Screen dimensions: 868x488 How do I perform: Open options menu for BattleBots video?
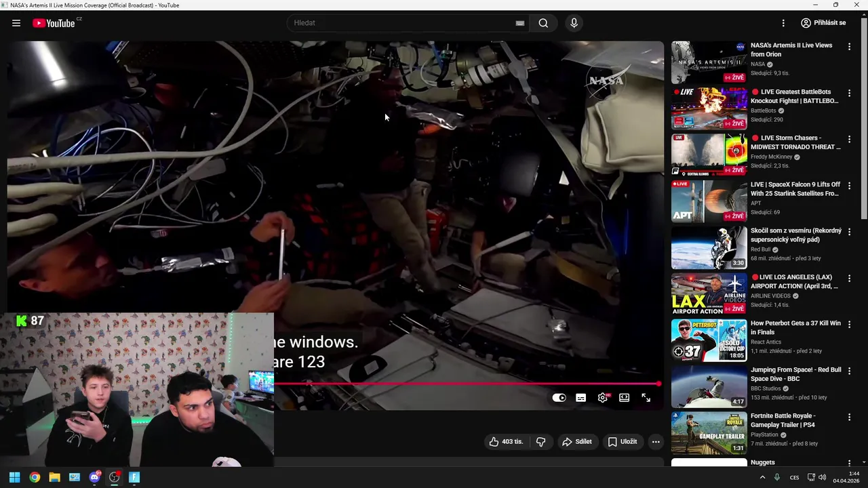(x=849, y=93)
